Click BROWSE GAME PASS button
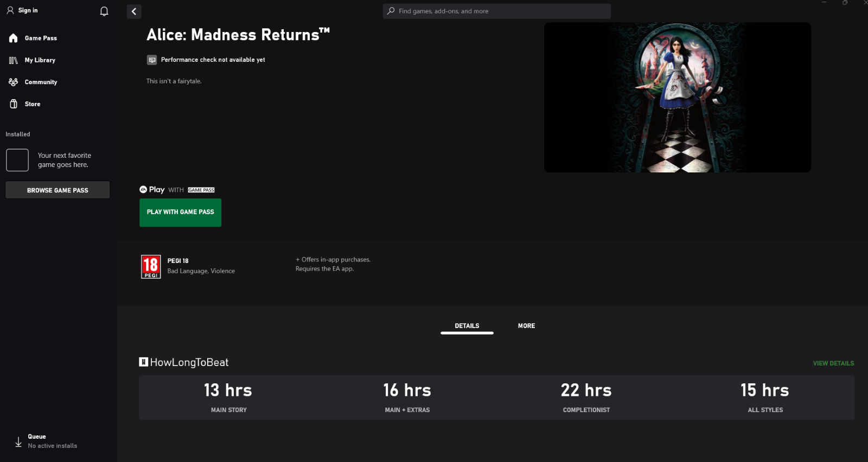This screenshot has height=462, width=868. 58,190
